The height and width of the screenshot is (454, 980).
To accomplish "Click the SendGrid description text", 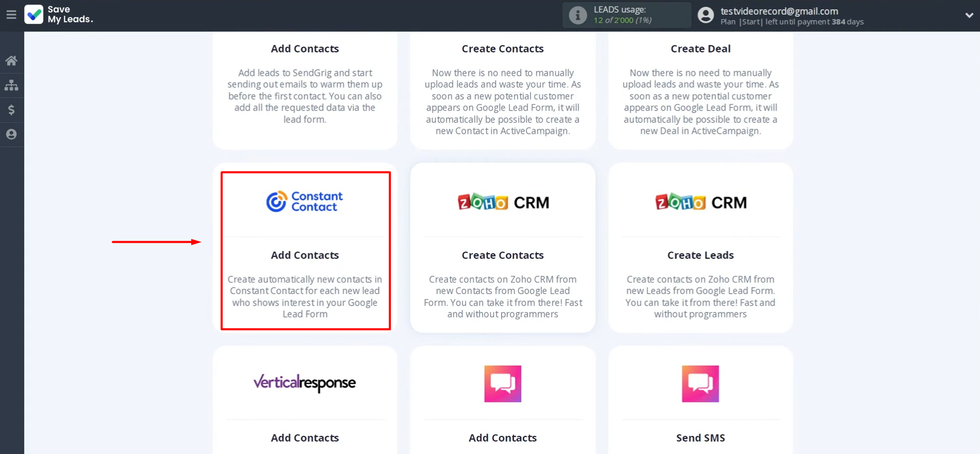I will click(x=305, y=96).
